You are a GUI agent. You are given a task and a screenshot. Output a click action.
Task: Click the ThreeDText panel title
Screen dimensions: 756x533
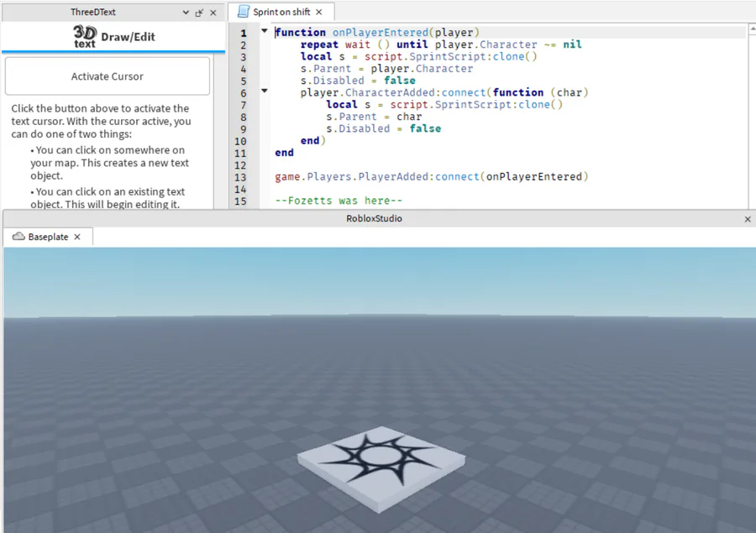(93, 12)
